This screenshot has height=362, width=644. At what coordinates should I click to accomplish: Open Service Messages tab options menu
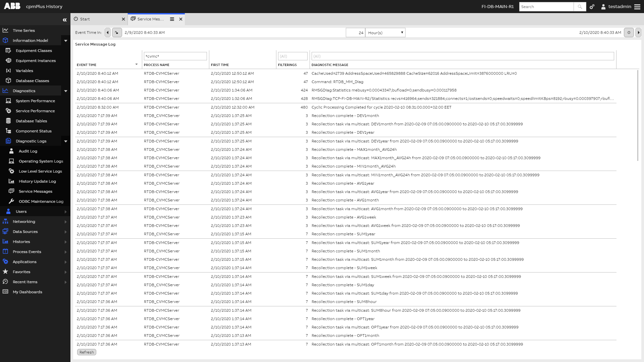[x=172, y=19]
